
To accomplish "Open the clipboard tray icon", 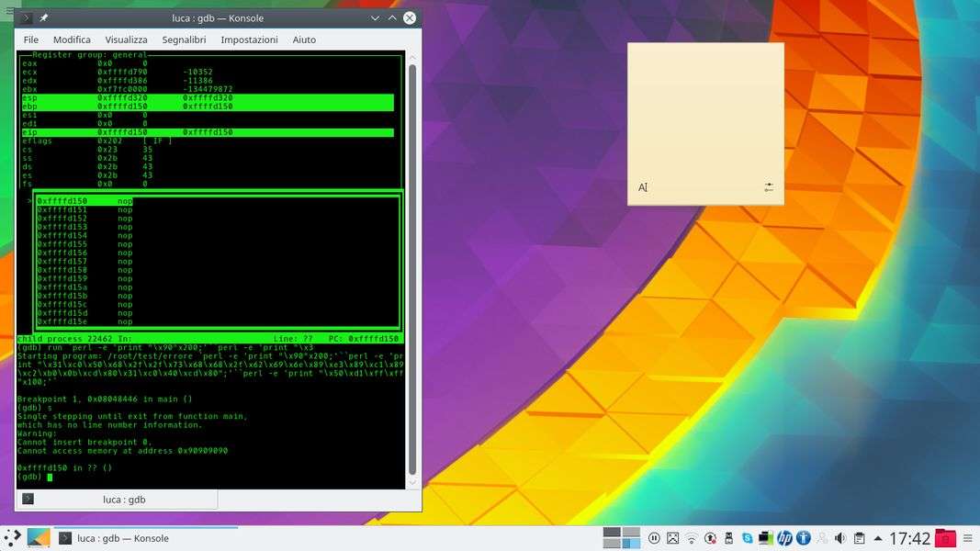I will point(859,538).
